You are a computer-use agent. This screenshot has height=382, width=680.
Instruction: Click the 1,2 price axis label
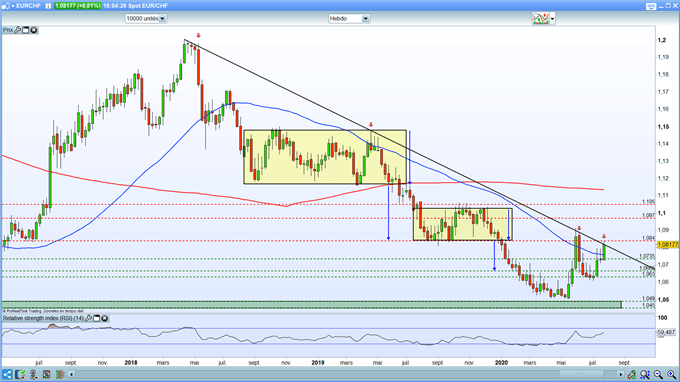[x=662, y=40]
